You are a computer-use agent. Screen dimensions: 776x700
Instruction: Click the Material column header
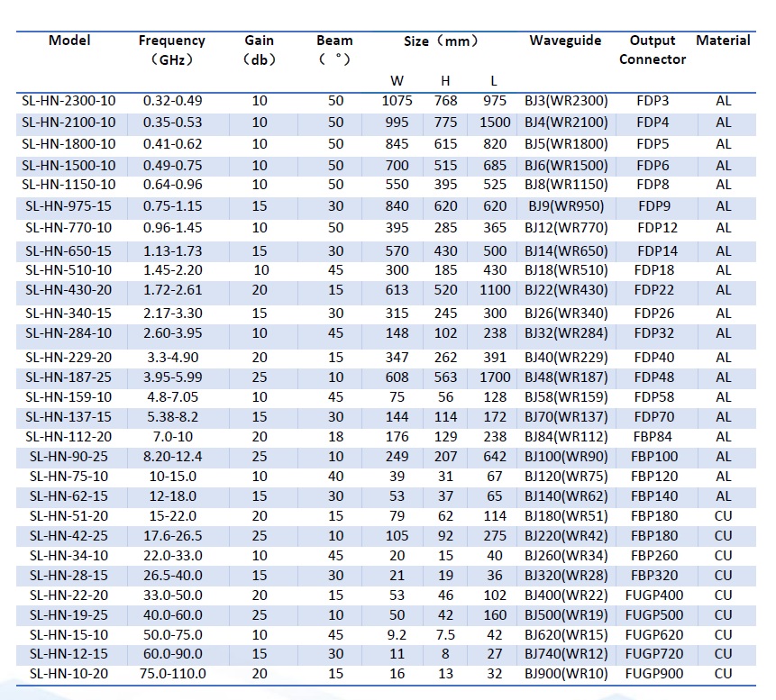coord(723,41)
